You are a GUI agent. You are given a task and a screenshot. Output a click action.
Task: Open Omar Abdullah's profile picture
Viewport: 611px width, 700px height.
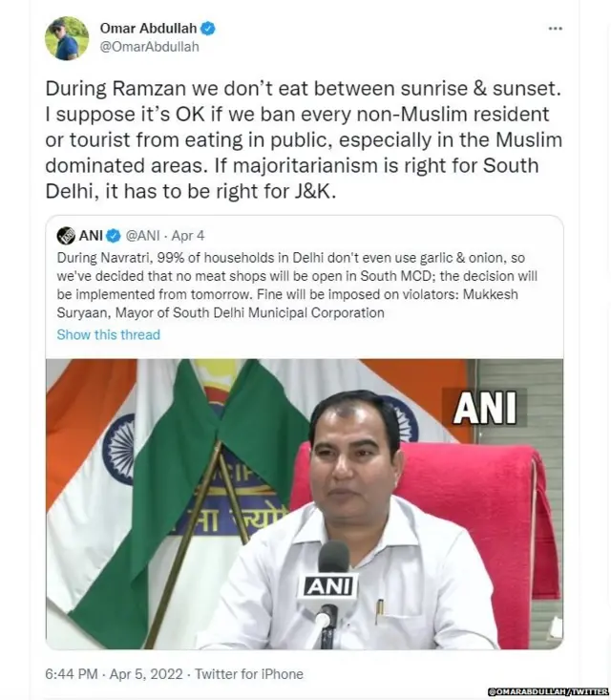click(67, 38)
